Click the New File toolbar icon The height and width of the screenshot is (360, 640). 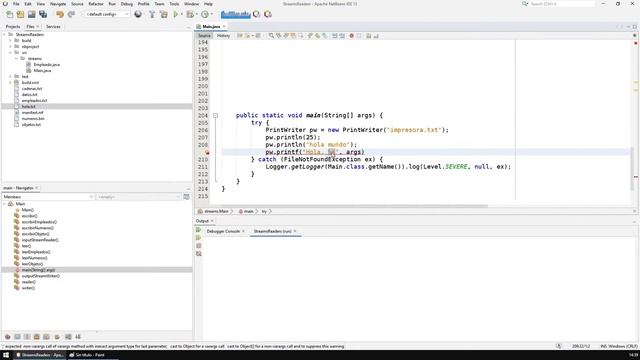click(x=9, y=14)
